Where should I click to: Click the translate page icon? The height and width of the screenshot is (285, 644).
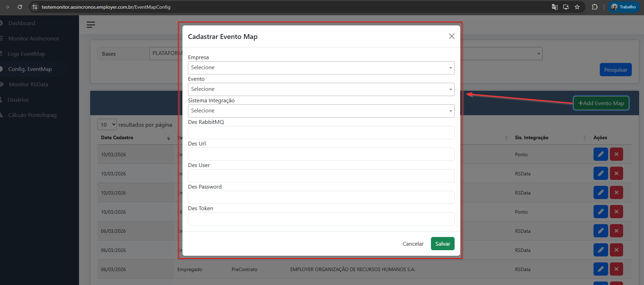(555, 7)
